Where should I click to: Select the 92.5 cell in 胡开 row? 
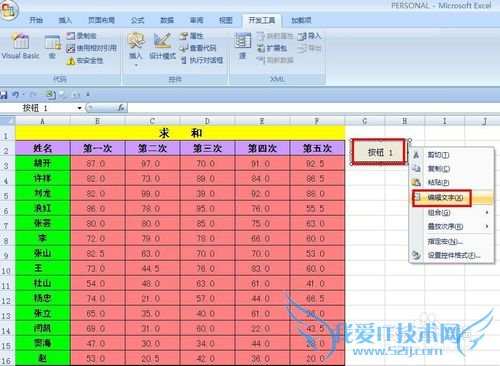tap(317, 163)
